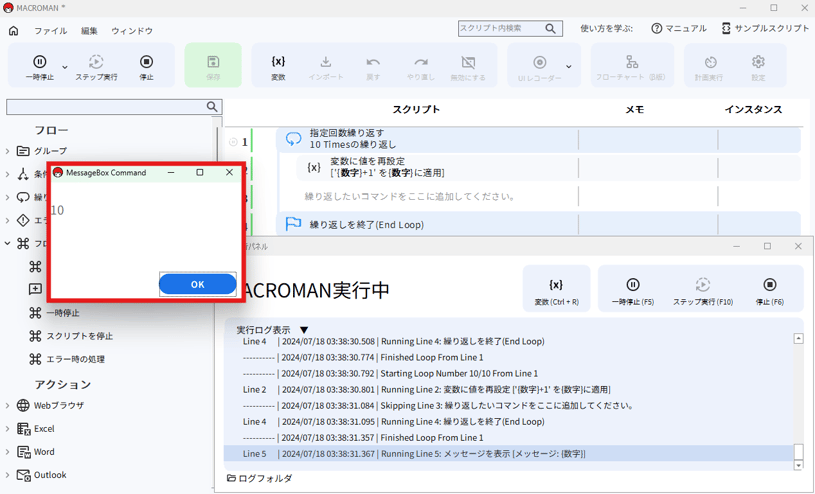Click the {x} icon on script line 2

(x=313, y=167)
